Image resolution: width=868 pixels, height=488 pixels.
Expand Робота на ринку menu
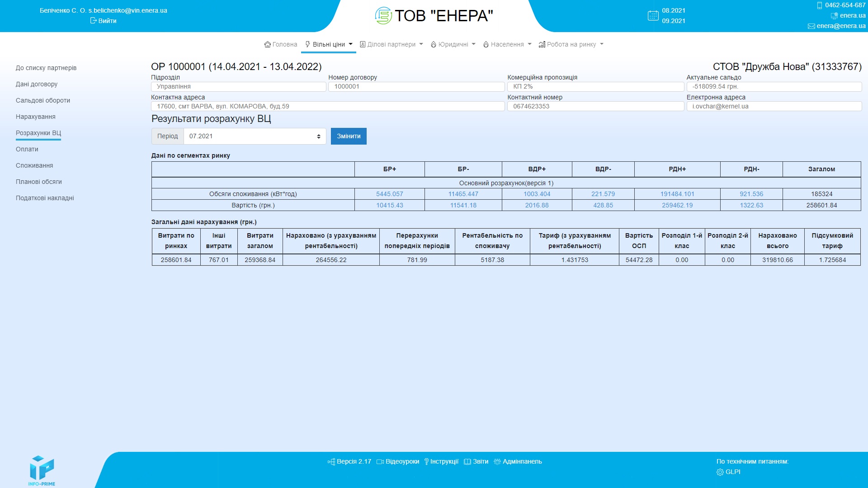(571, 44)
